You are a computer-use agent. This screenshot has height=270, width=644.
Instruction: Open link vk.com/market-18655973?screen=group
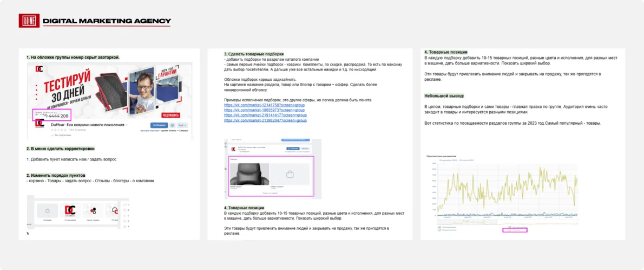(x=265, y=110)
